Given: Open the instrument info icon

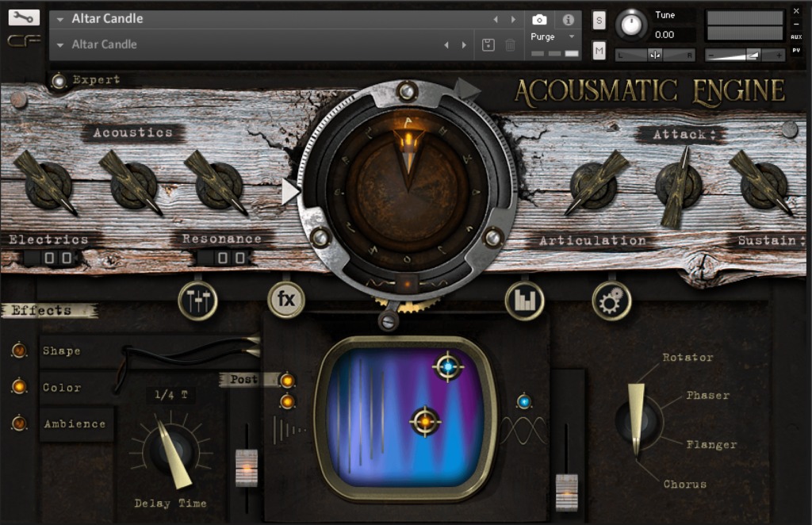Looking at the screenshot, I should point(568,19).
